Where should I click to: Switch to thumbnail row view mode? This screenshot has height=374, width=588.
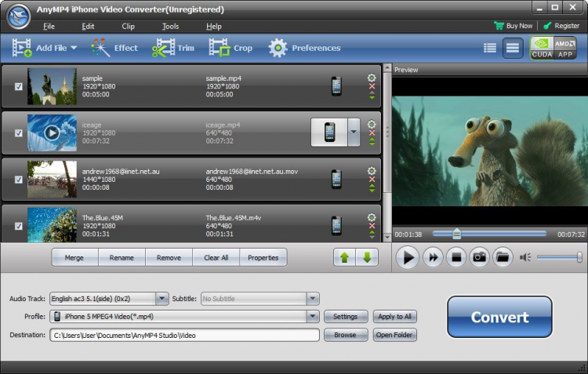[513, 48]
